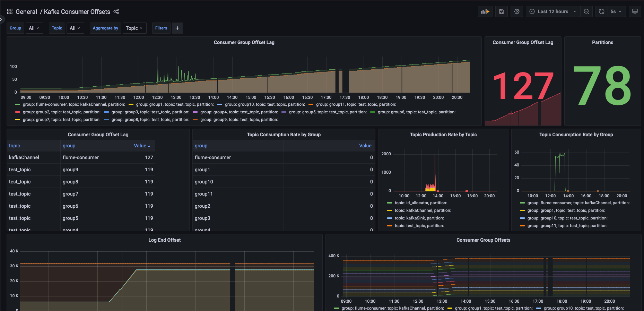This screenshot has width=644, height=311.
Task: Open the 5s refresh interval dropdown
Action: coord(616,11)
